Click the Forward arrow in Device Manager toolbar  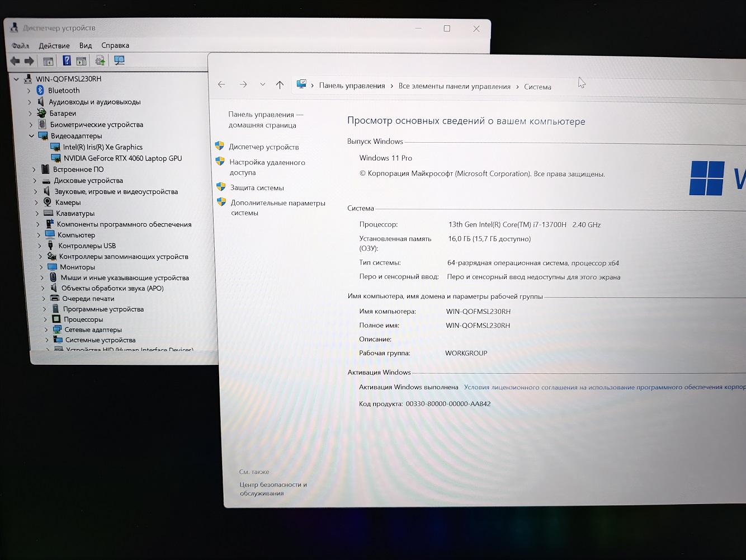(29, 61)
